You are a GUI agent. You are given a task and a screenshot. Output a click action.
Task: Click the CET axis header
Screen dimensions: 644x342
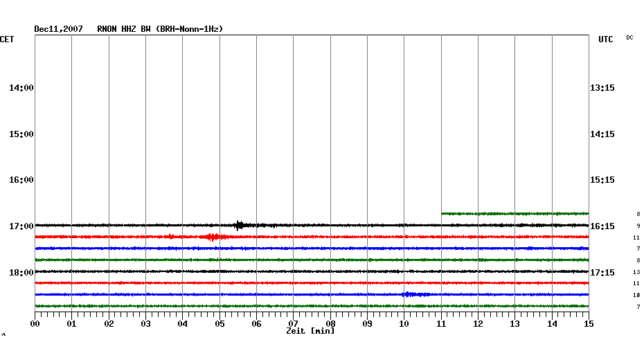tap(7, 39)
